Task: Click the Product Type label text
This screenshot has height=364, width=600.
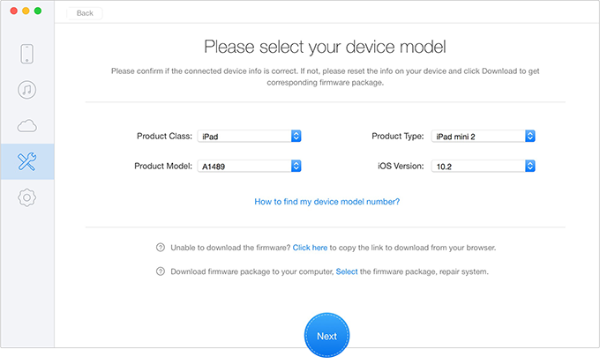Action: pyautogui.click(x=398, y=136)
